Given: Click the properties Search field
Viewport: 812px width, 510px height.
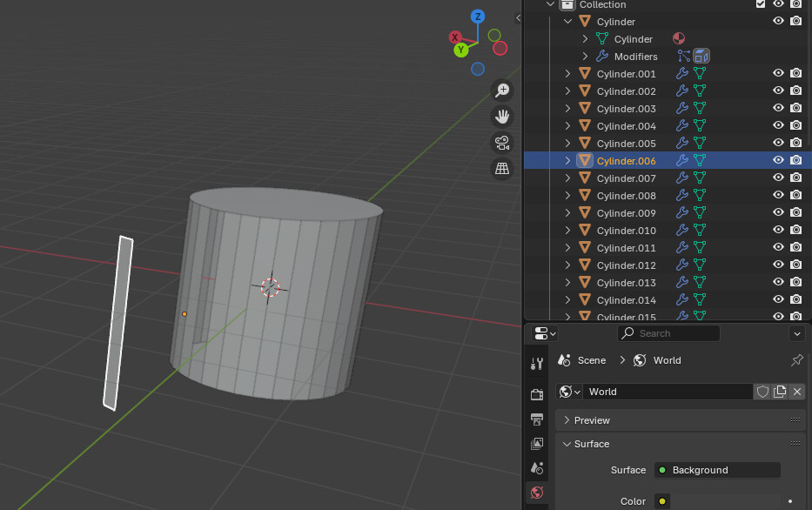Looking at the screenshot, I should click(668, 333).
